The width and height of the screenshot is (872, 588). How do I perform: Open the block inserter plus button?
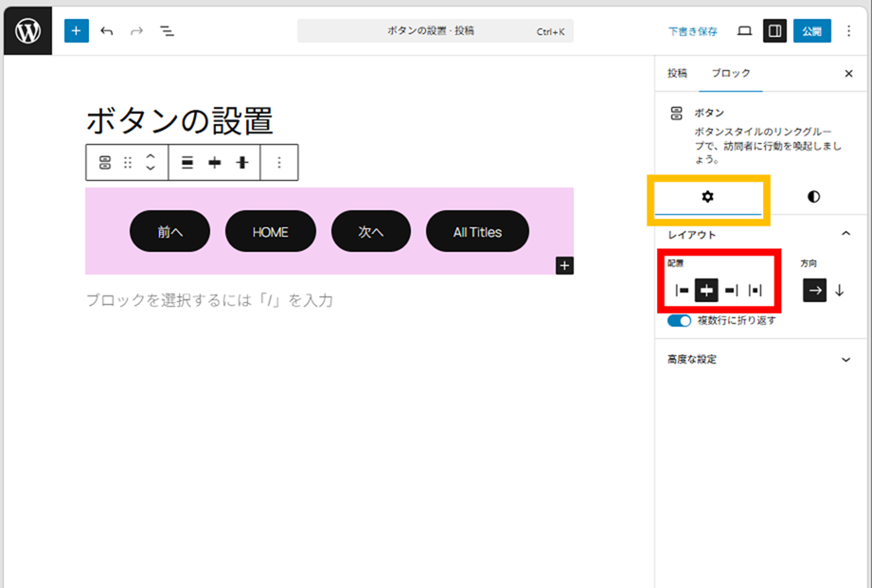coord(76,31)
